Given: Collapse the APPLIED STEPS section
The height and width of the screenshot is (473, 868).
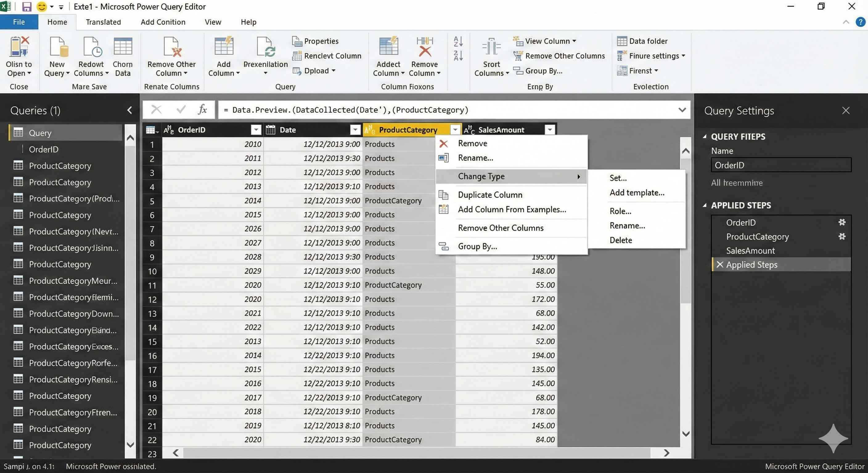Looking at the screenshot, I should pos(705,205).
